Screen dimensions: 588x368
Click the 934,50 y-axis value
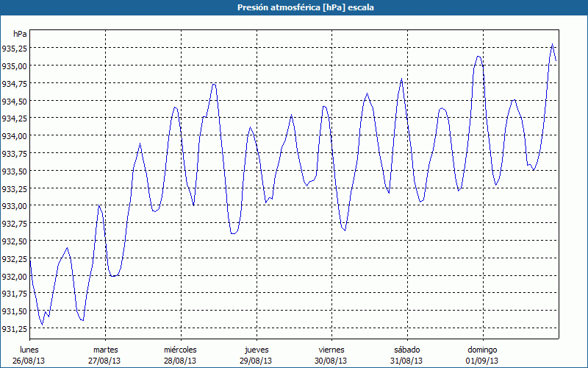coord(15,102)
